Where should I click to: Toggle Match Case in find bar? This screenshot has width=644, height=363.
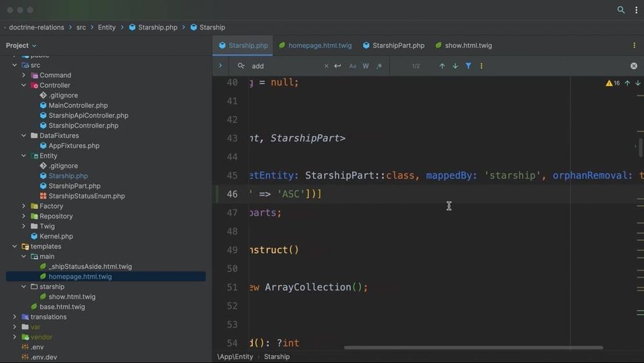tap(352, 66)
